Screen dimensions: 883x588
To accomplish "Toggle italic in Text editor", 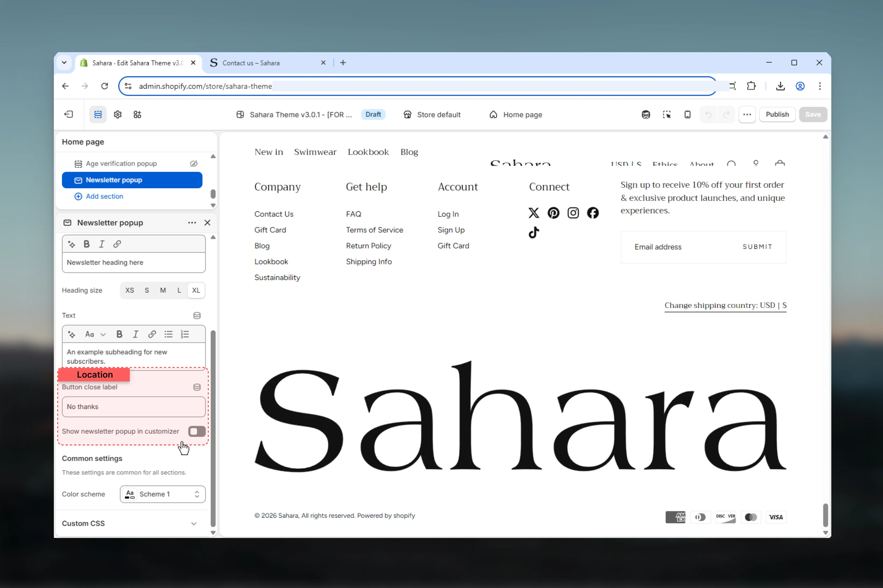I will 135,334.
